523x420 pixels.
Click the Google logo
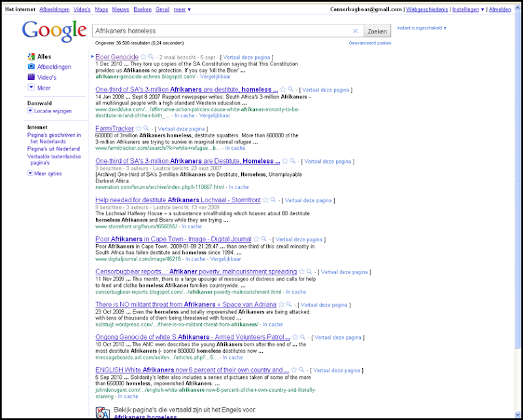click(x=54, y=31)
